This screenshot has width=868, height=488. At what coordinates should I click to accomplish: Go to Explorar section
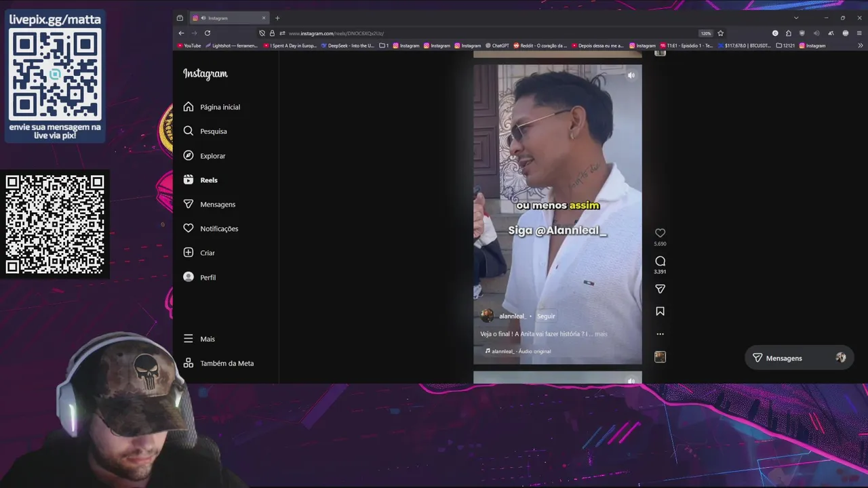(x=204, y=155)
